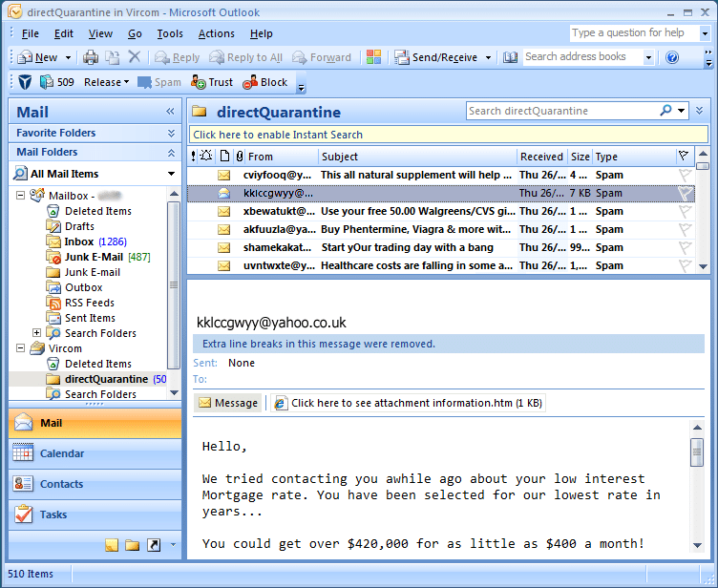Click here to enable Instant Search bar
The height and width of the screenshot is (588, 718).
[449, 135]
